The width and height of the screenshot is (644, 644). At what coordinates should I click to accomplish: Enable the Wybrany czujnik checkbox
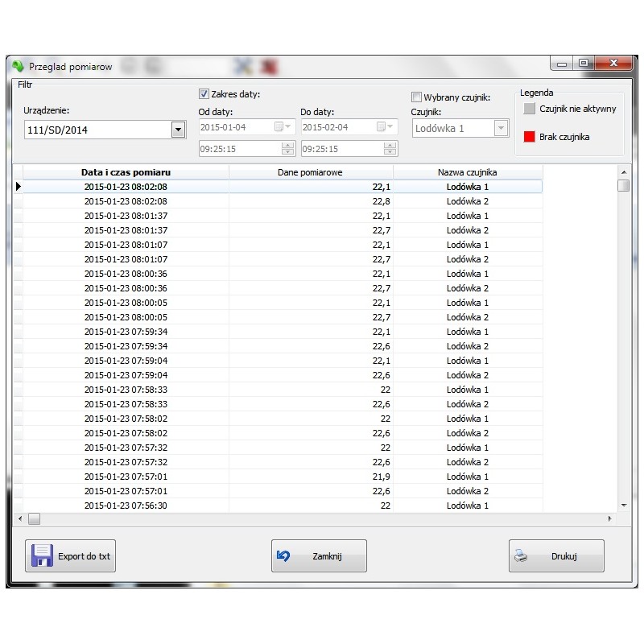coord(416,97)
